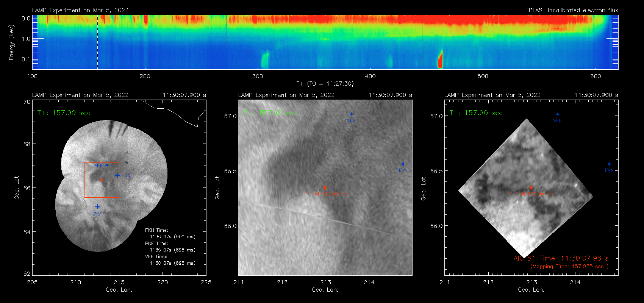
Task: Click the red footpoint marker in right panel
Action: point(531,188)
